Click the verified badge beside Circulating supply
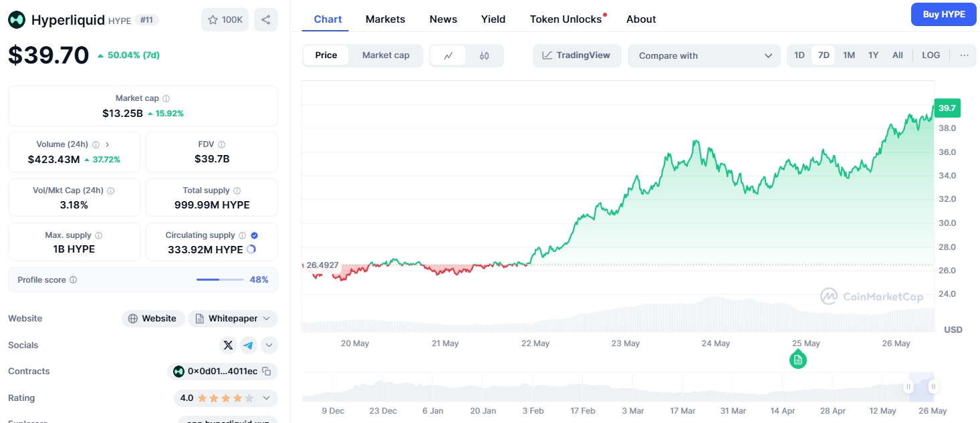980x423 pixels. tap(255, 235)
